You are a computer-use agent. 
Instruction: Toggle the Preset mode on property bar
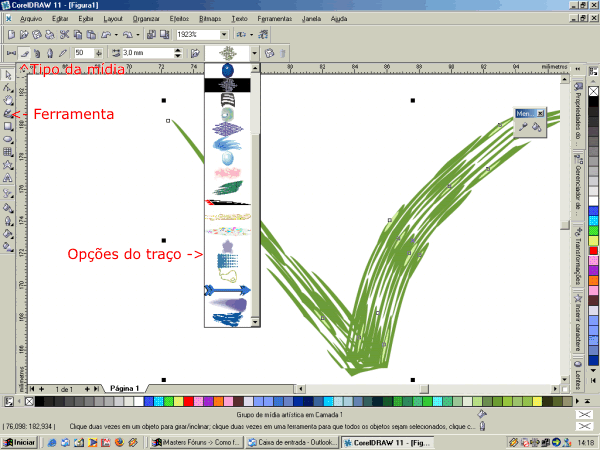click(9, 52)
